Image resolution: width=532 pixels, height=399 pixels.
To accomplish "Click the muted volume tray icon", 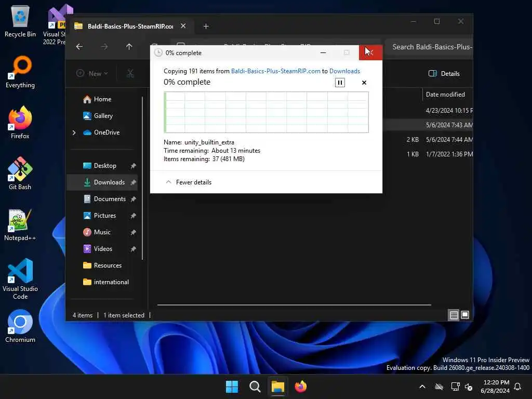I will click(469, 387).
